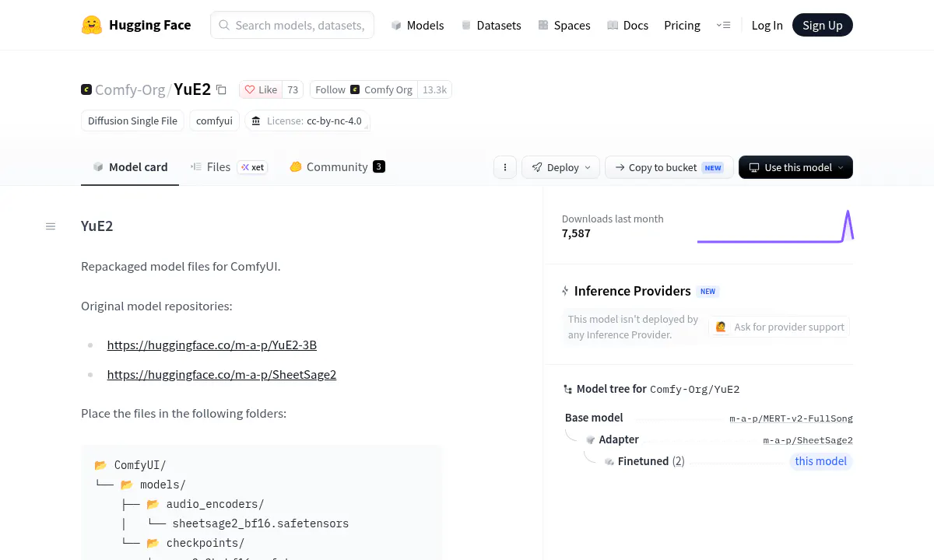Image resolution: width=934 pixels, height=560 pixels.
Task: Click the Model tree icon
Action: 568,389
